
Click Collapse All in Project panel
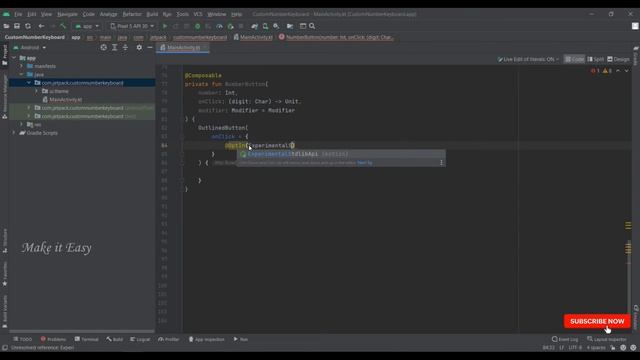pos(125,47)
